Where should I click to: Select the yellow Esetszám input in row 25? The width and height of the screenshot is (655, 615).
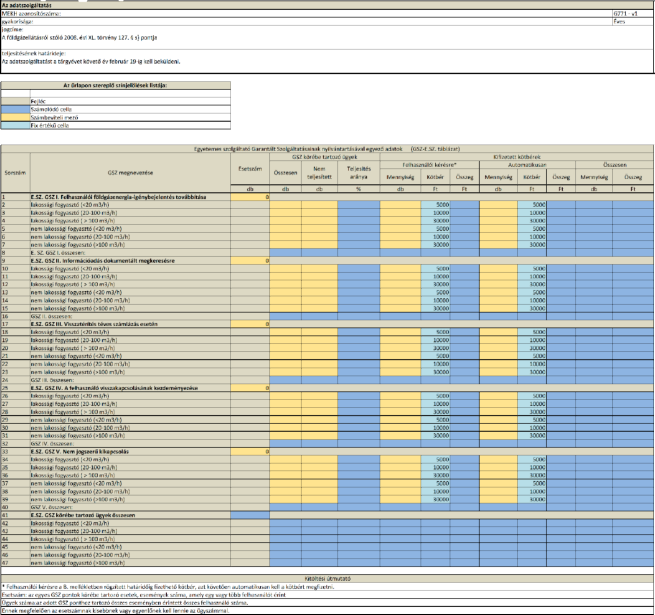250,388
